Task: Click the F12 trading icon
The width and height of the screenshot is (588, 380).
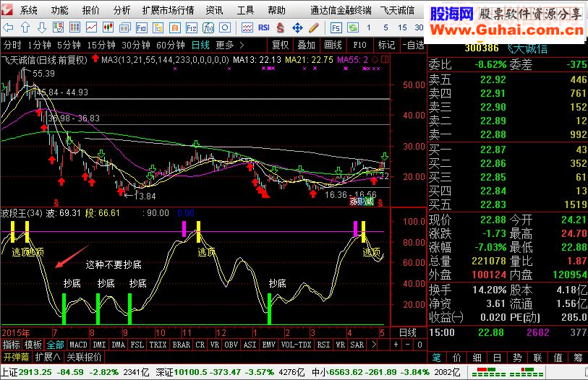Action: click(191, 27)
